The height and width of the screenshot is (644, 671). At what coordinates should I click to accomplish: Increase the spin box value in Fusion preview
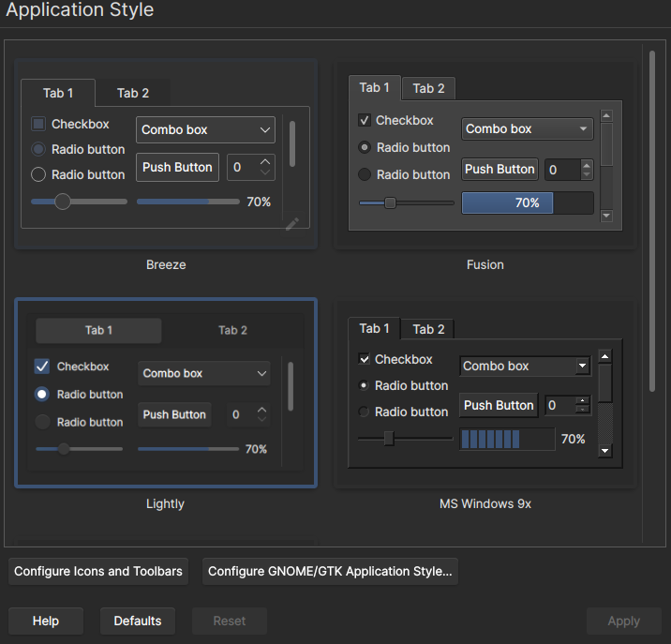point(587,165)
